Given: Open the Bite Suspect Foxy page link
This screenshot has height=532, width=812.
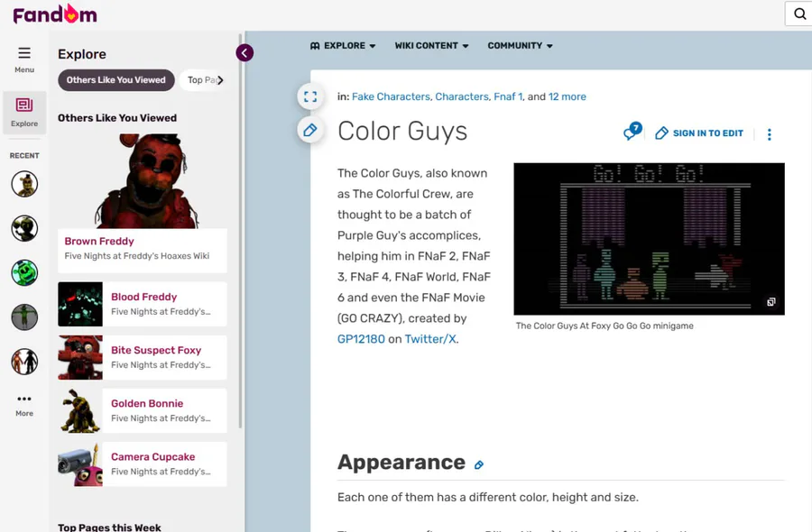Looking at the screenshot, I should (156, 350).
